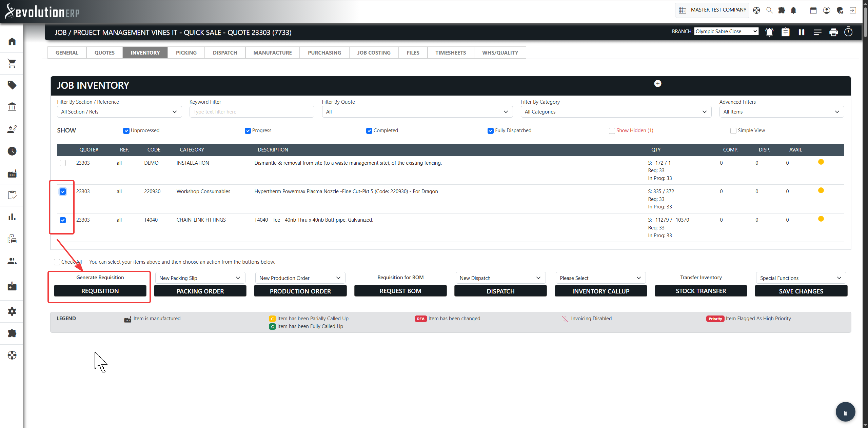The image size is (868, 428).
Task: Open the Filter By Section / Reference dropdown
Action: tap(119, 112)
